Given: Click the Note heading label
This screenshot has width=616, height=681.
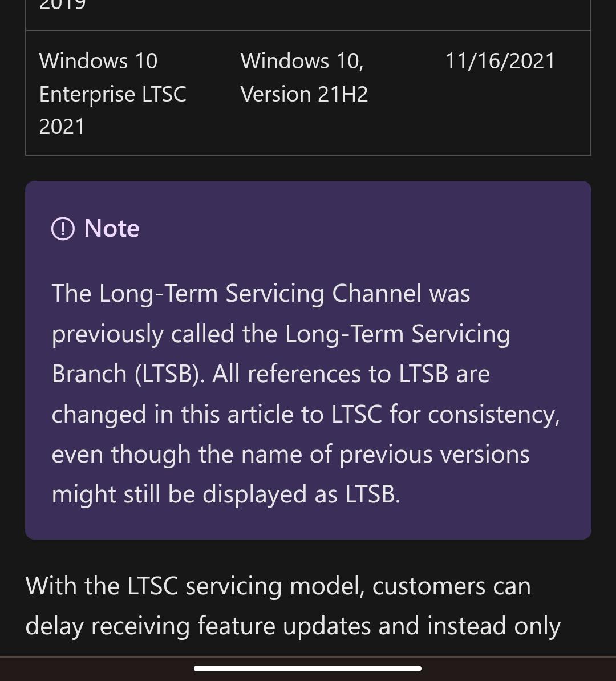Looking at the screenshot, I should tap(112, 229).
